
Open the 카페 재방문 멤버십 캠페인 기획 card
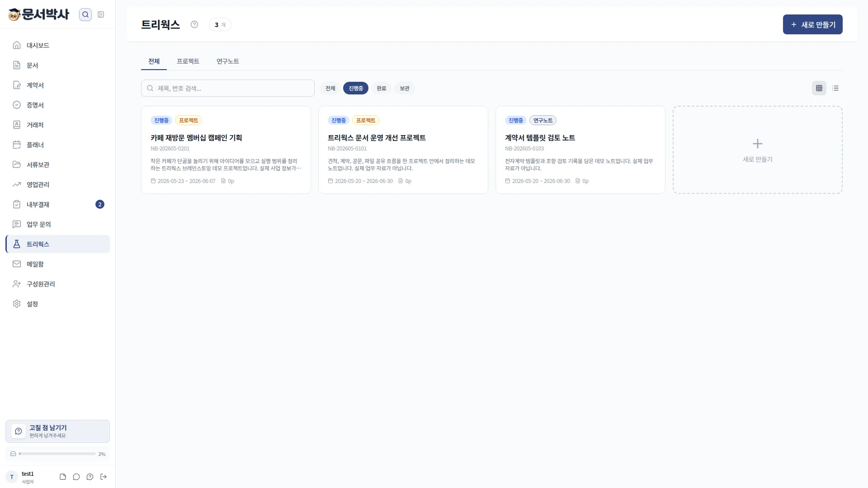pos(226,150)
